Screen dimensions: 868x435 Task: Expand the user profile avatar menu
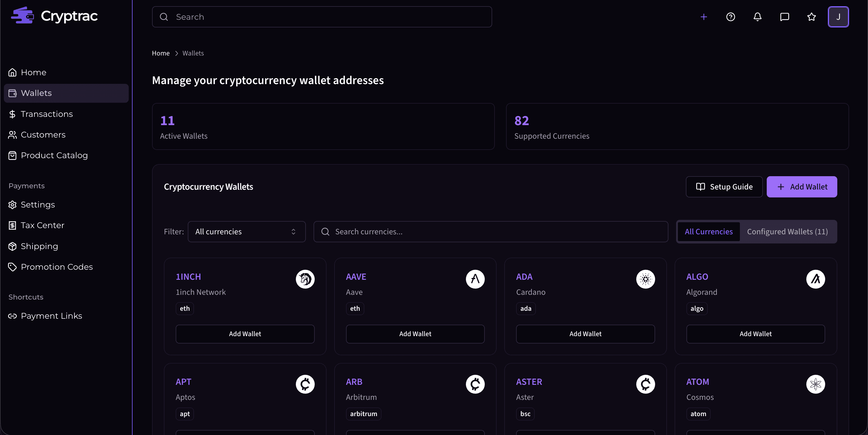coord(839,17)
